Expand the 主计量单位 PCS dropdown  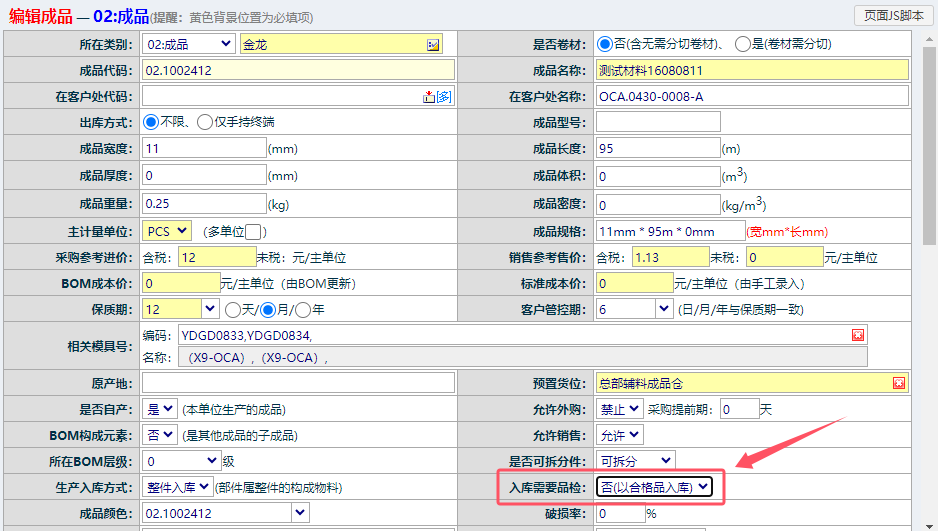tap(167, 231)
